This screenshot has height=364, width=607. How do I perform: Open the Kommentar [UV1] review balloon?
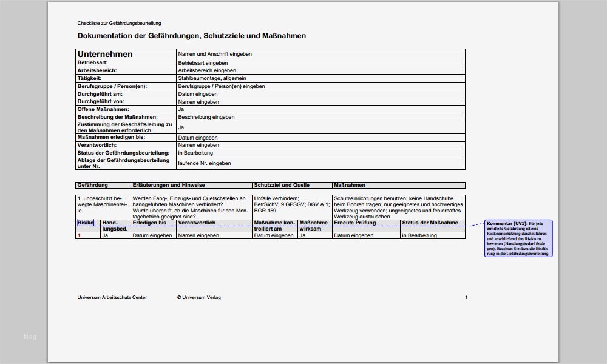(x=519, y=240)
